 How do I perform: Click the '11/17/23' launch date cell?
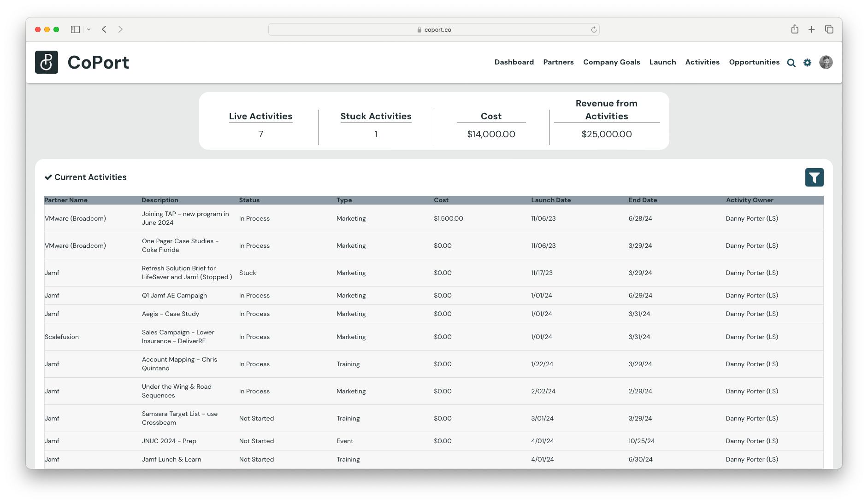click(542, 273)
